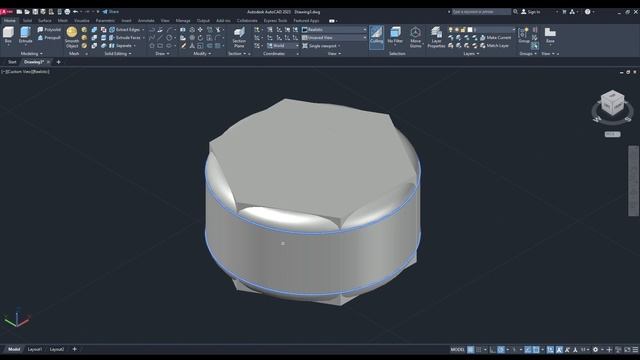The width and height of the screenshot is (640, 360).
Task: Click the Extrude tool
Action: pos(25,35)
